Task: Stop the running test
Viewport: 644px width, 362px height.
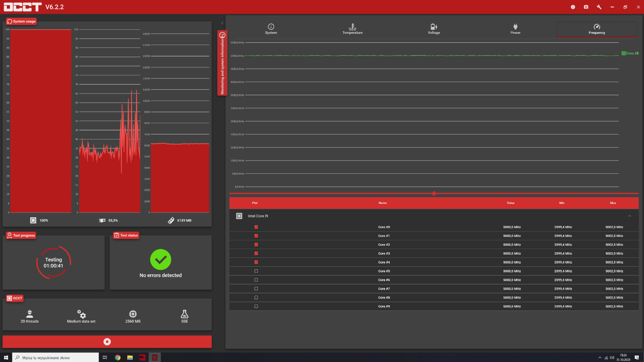Action: 107,341
